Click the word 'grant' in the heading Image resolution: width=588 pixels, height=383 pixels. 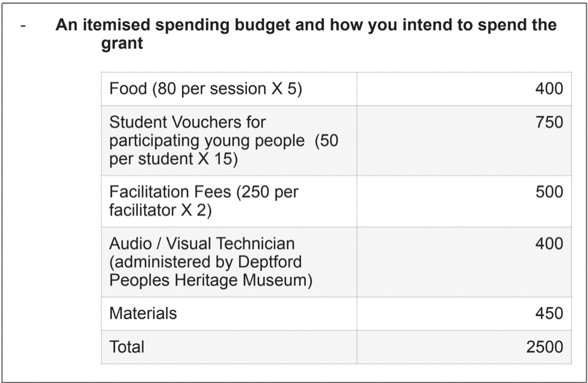[122, 44]
